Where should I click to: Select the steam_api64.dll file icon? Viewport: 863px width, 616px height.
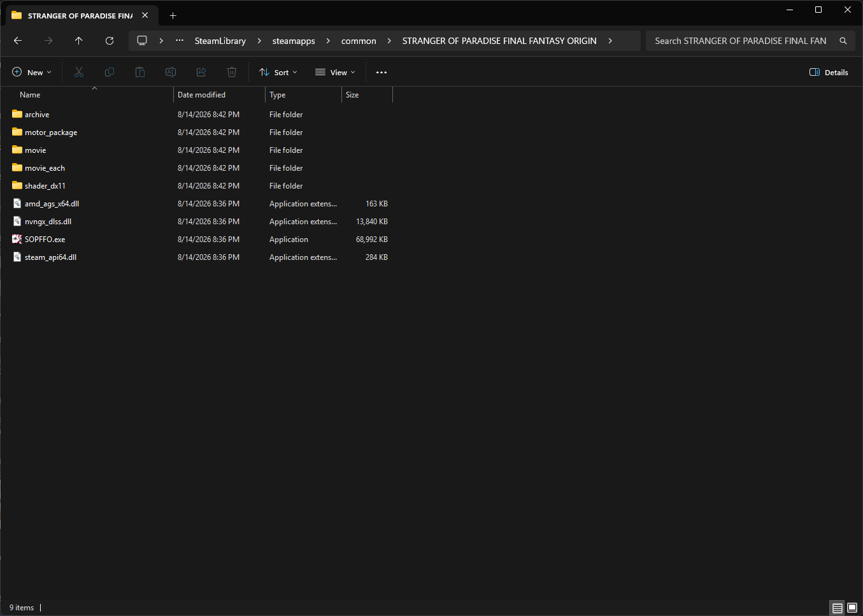tap(17, 257)
